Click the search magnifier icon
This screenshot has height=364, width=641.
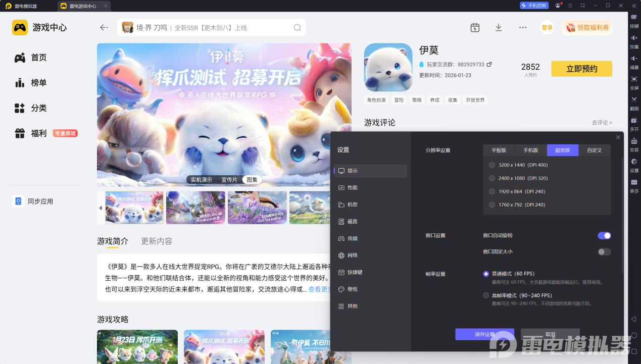click(297, 28)
